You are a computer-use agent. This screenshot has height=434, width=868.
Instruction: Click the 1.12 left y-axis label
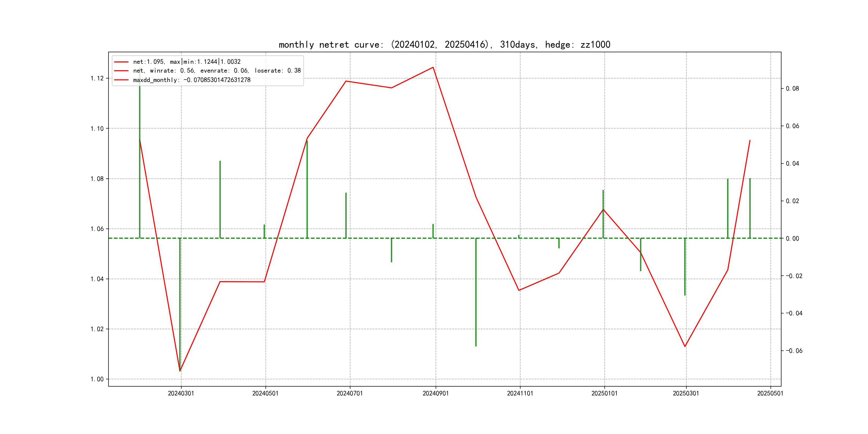[97, 78]
